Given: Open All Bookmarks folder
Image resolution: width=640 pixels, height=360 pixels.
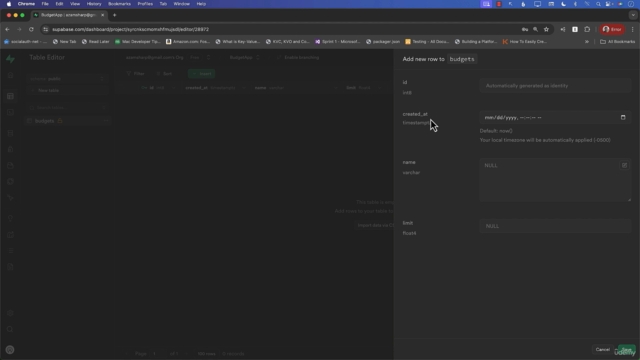Looking at the screenshot, I should [618, 42].
